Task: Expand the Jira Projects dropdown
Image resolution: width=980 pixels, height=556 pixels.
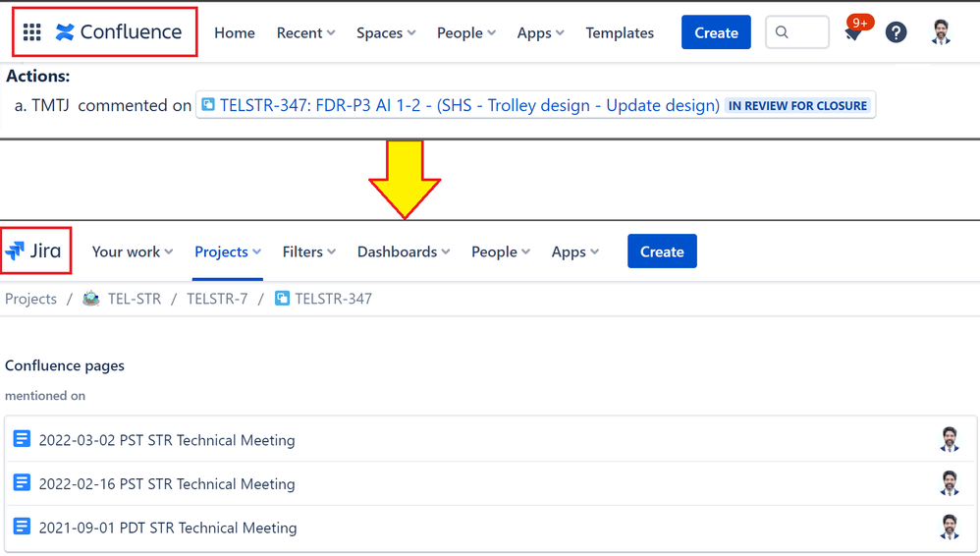Action: pos(228,252)
